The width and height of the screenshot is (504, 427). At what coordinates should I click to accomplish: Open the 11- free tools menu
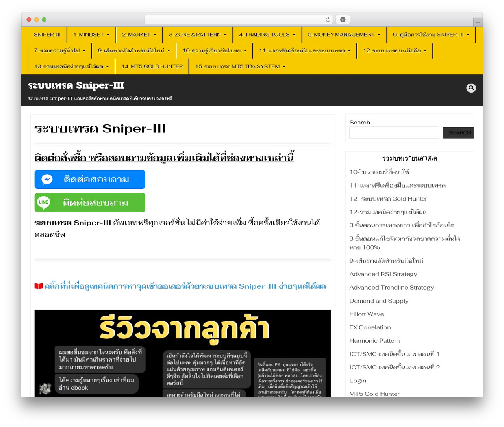305,50
